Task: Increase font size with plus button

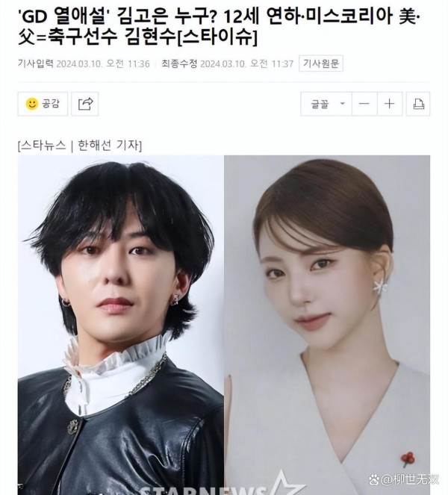Action: [390, 104]
